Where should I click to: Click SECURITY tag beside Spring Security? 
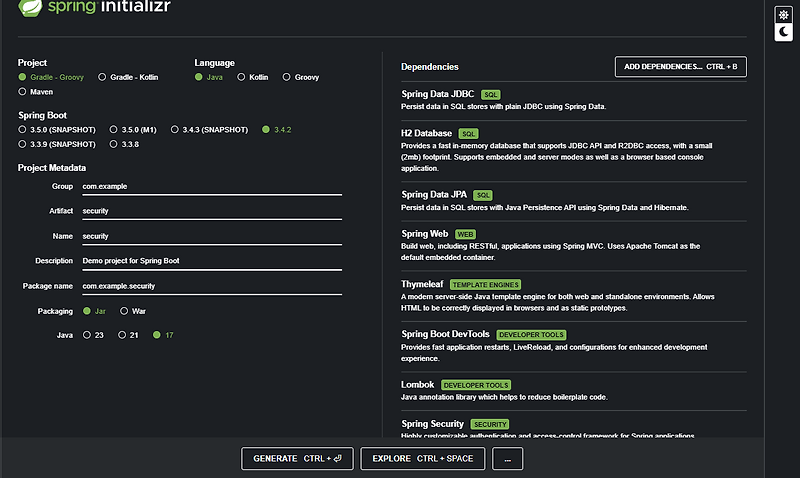pos(490,424)
